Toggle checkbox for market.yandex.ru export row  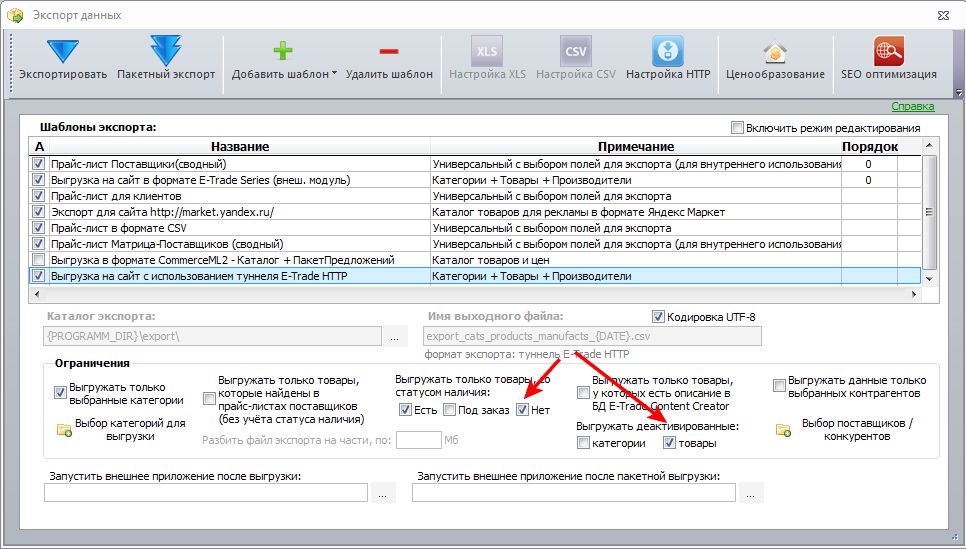(39, 212)
